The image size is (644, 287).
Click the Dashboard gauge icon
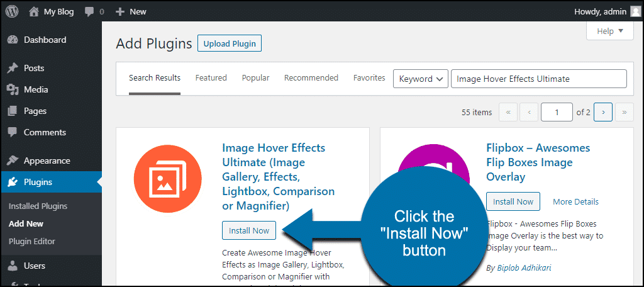pos(13,40)
